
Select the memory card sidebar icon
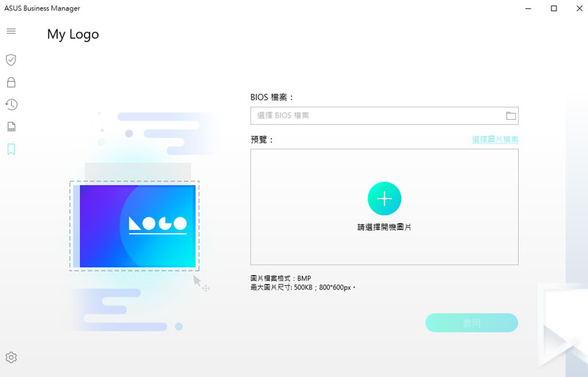[11, 127]
